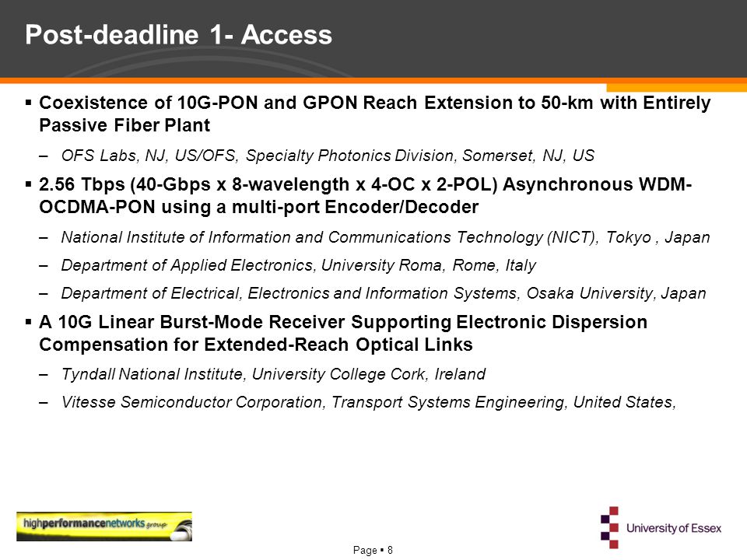Image resolution: width=747 pixels, height=560 pixels.
Task: Click the 'Compensation for Extended-Reach Optical Links' line
Action: pyautogui.click(x=256, y=345)
